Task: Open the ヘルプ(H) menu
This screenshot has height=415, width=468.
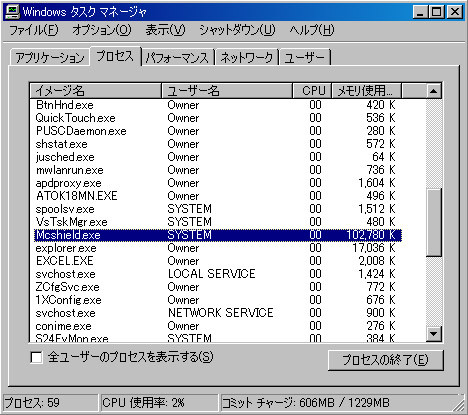Action: click(312, 30)
